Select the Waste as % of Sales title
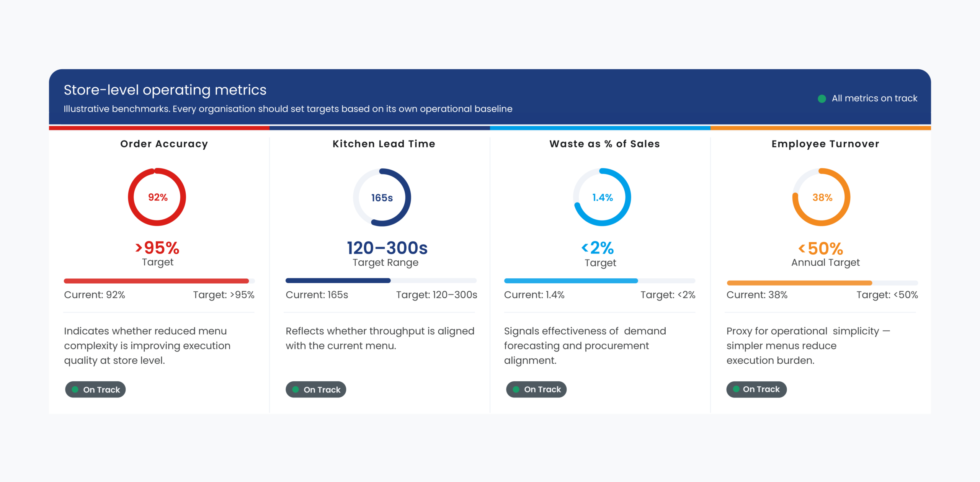 coord(605,144)
